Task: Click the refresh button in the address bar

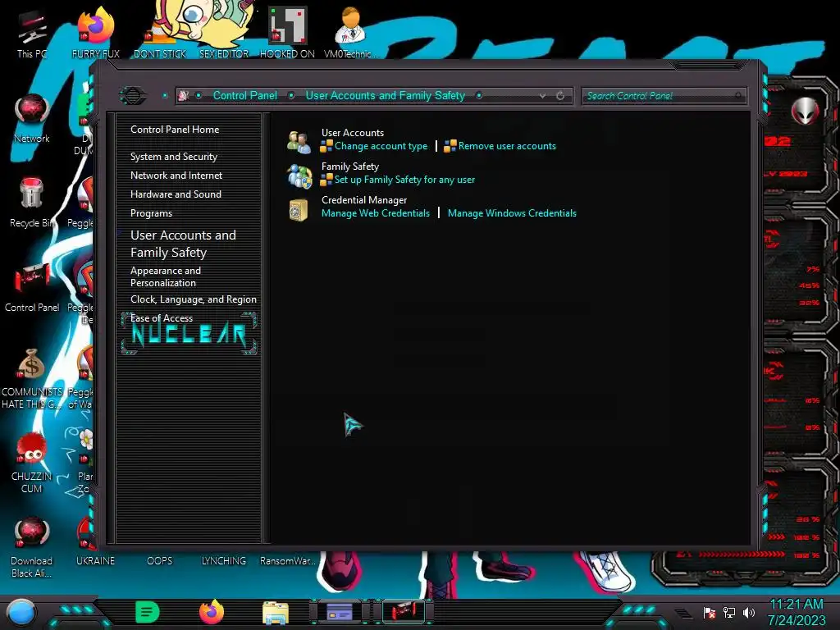Action: click(560, 96)
